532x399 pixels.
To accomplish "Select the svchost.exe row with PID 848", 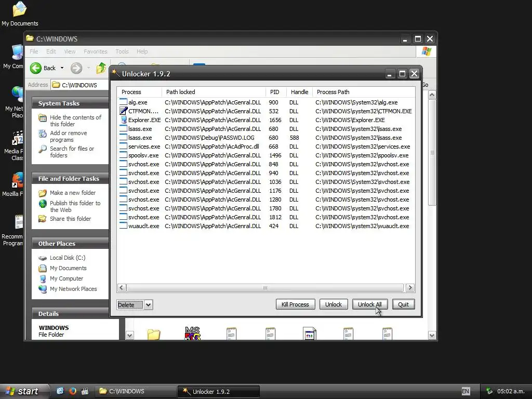I will coord(265,164).
